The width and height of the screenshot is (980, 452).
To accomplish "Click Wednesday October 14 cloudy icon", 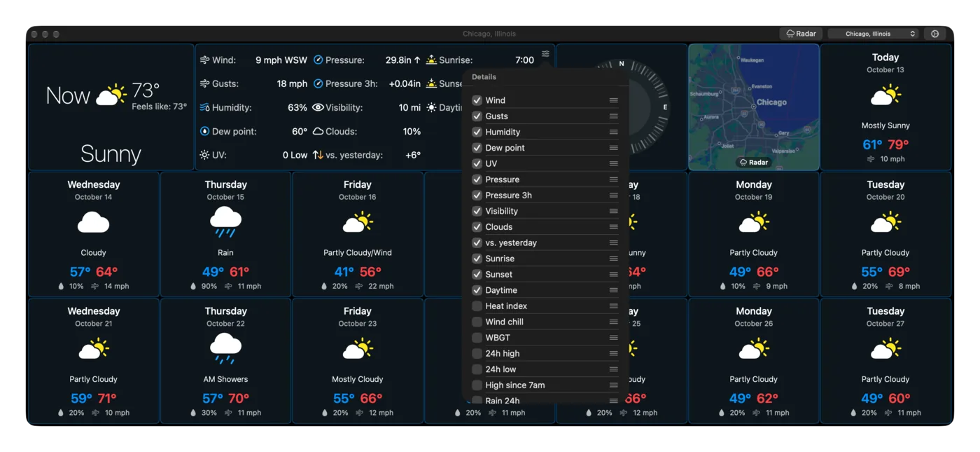I will click(93, 223).
